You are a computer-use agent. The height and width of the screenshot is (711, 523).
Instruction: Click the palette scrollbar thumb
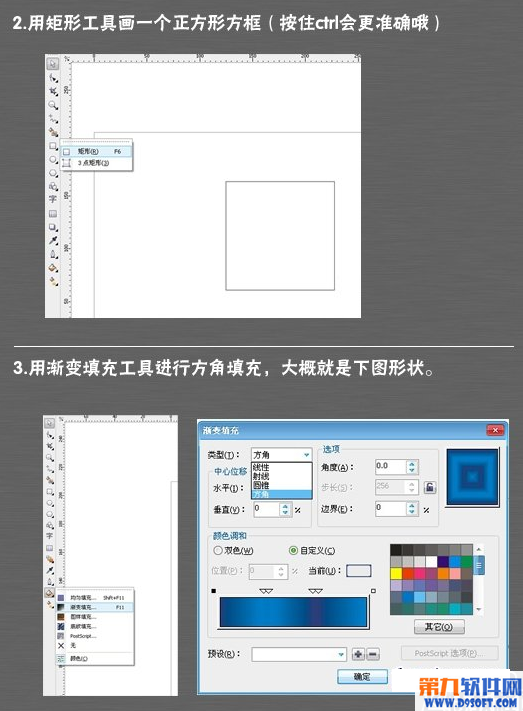point(479,565)
